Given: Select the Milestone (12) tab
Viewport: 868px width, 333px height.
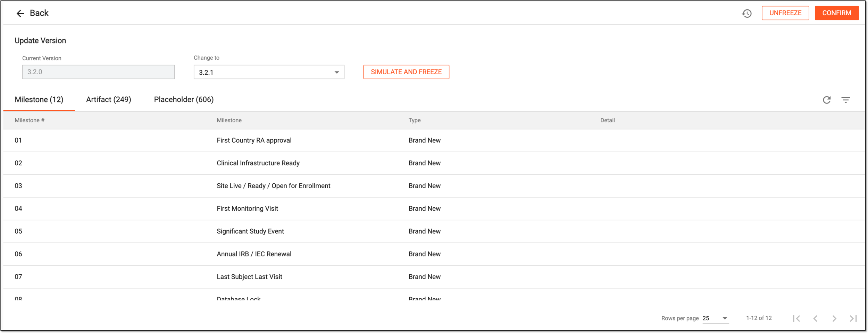Looking at the screenshot, I should [x=39, y=100].
